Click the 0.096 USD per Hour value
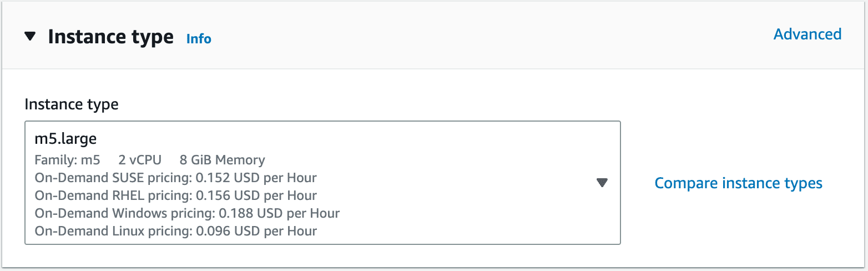Image resolution: width=868 pixels, height=271 pixels. [256, 231]
